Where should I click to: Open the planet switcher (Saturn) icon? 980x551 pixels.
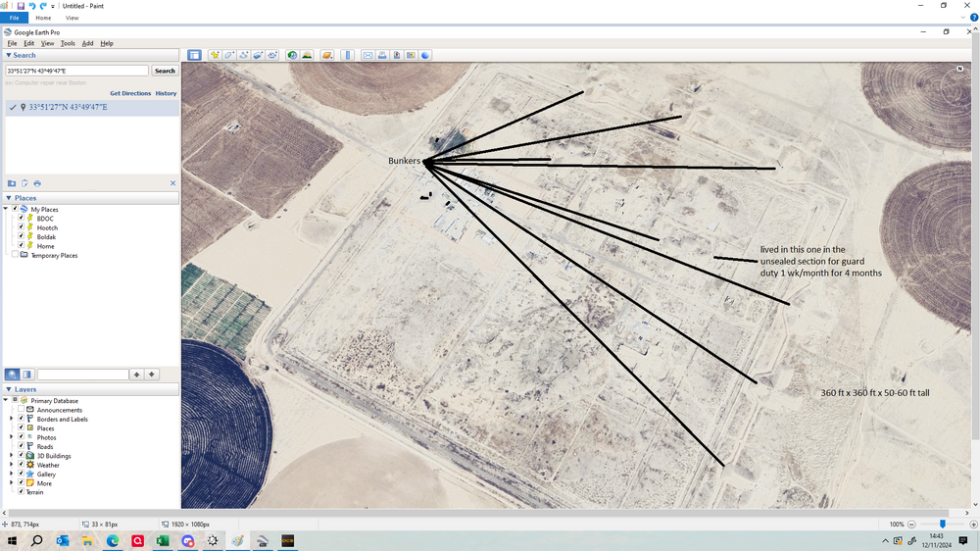327,55
